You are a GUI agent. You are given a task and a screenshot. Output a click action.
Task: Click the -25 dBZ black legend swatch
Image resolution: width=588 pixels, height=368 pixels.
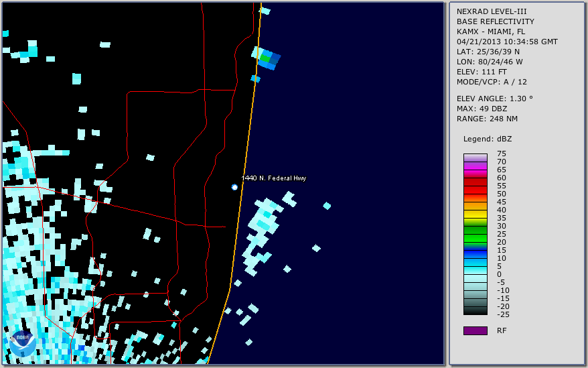(x=475, y=310)
